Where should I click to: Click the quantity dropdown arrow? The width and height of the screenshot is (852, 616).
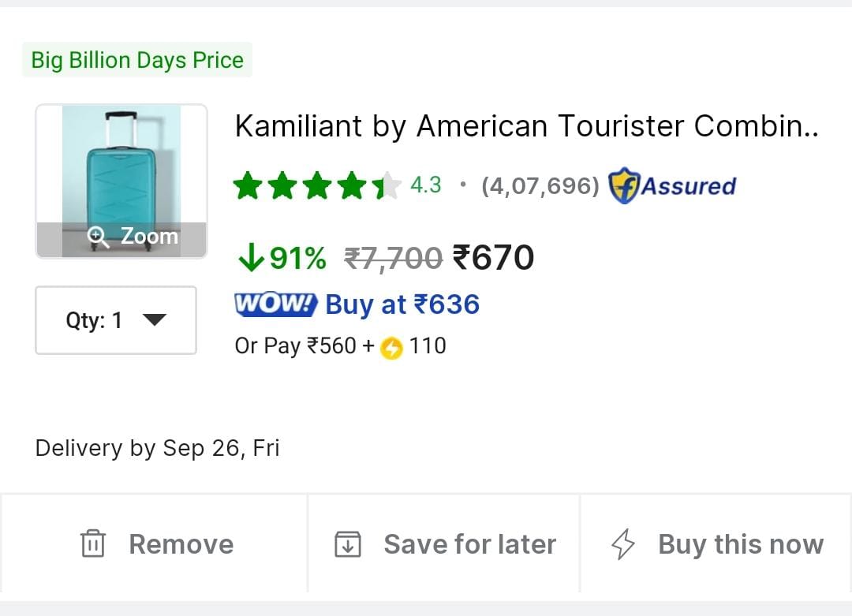click(x=154, y=319)
